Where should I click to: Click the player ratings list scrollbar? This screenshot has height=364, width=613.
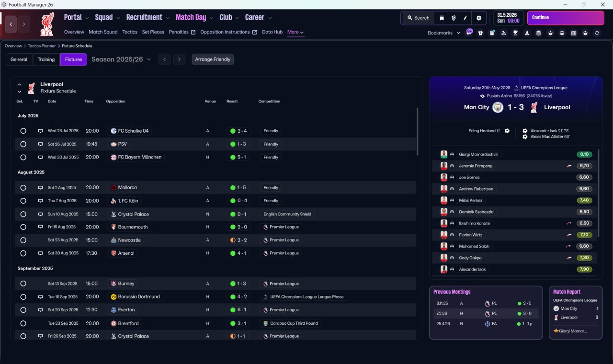click(599, 193)
